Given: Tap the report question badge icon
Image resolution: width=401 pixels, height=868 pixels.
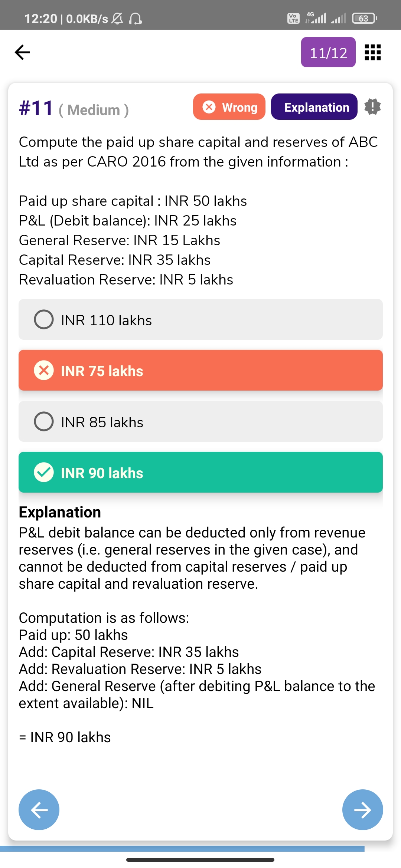Looking at the screenshot, I should [372, 107].
